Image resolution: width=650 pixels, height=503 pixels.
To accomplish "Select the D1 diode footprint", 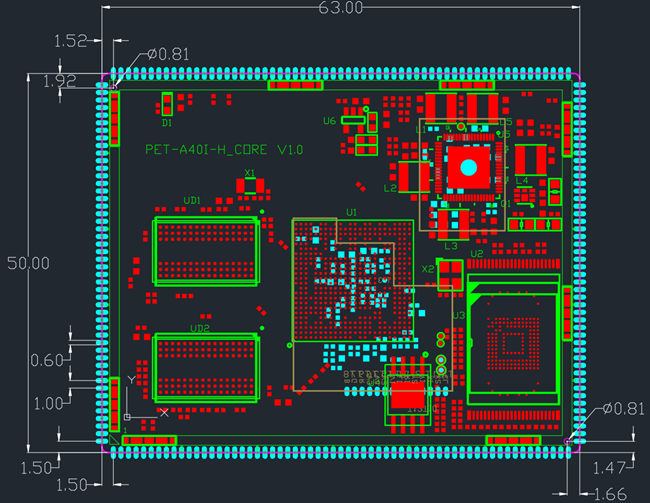I will coord(167,104).
